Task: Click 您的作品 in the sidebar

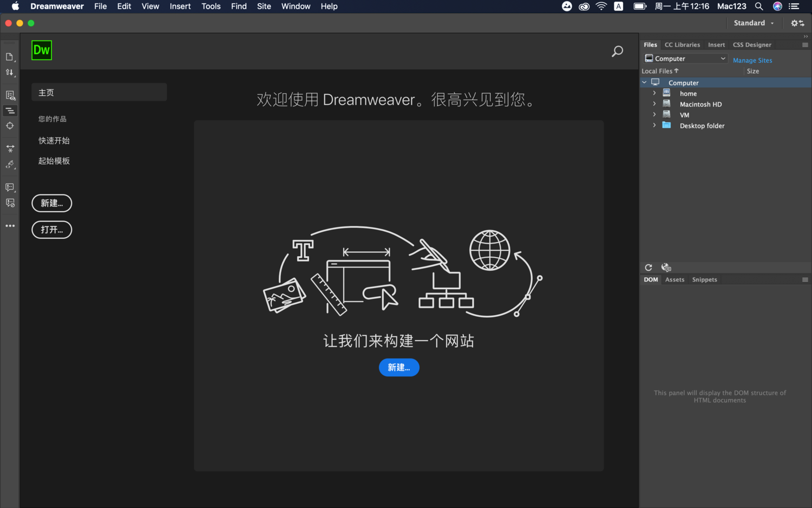Action: pyautogui.click(x=53, y=119)
